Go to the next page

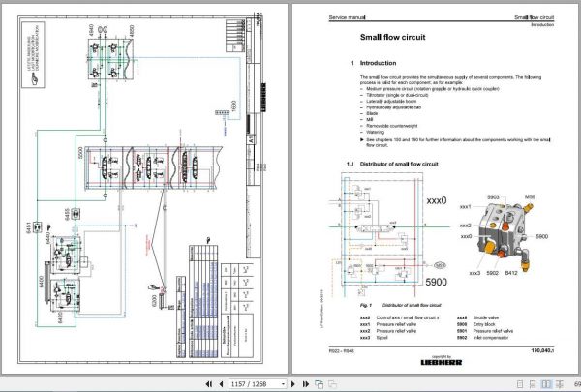293,384
